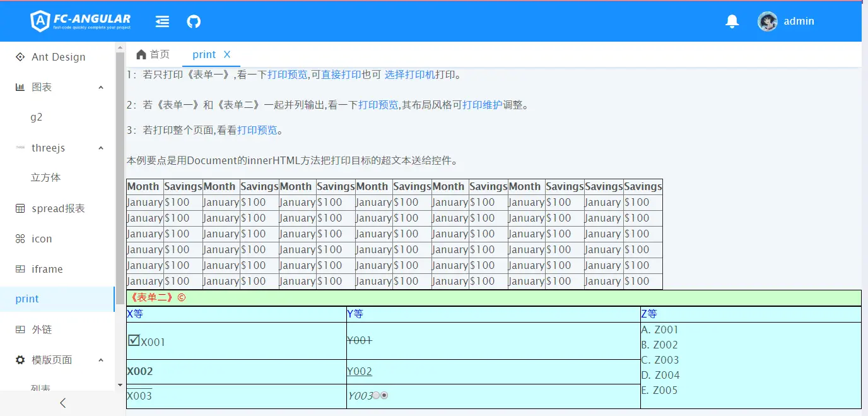The image size is (868, 416).
Task: Click the 《表单二》© header text
Action: (x=157, y=298)
